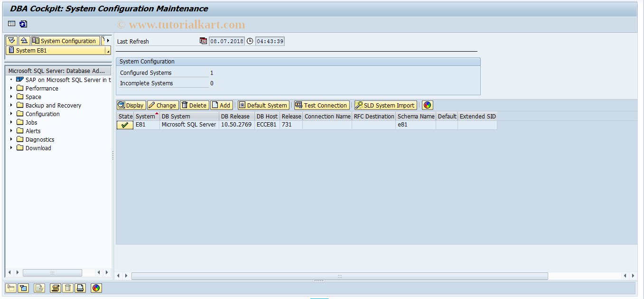Select the Alerts tree label

[33, 131]
